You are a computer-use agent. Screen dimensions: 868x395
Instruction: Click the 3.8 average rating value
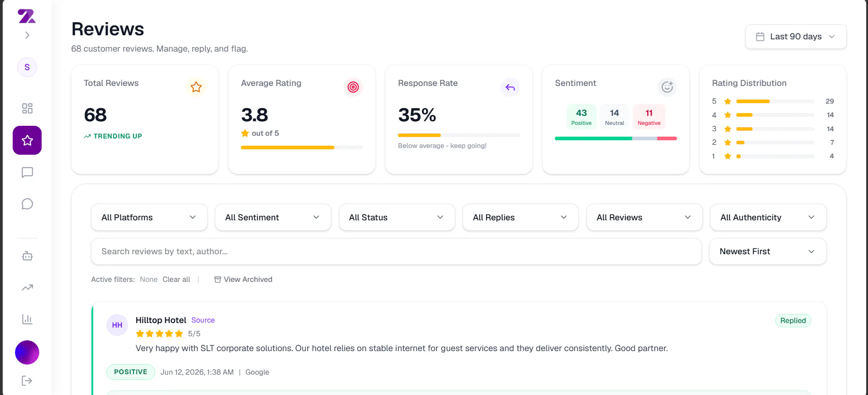tap(255, 115)
